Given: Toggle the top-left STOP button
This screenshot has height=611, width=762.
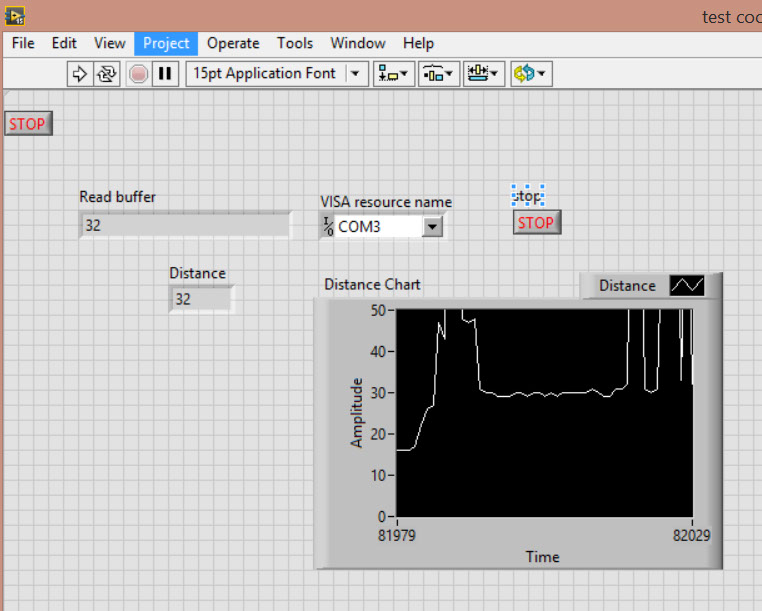Looking at the screenshot, I should (x=27, y=124).
